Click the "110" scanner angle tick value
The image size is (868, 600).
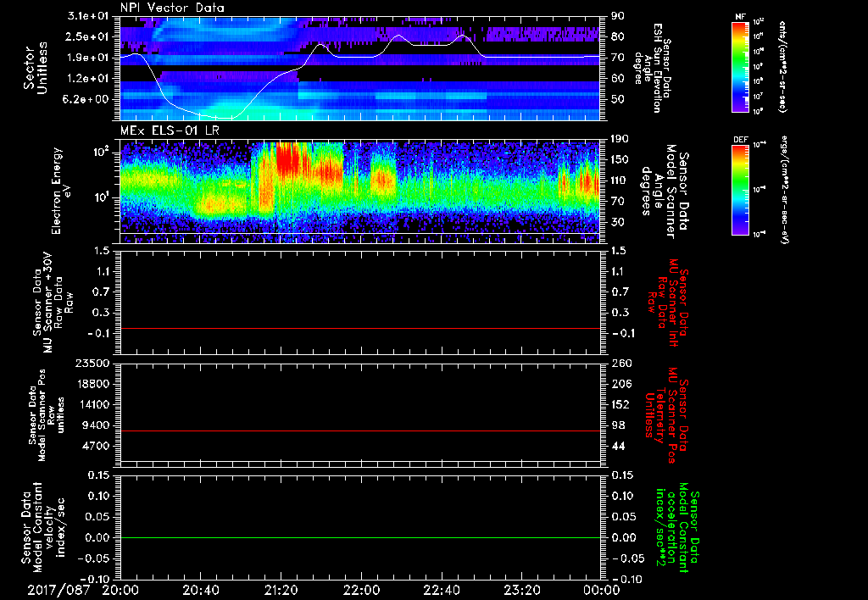[620, 181]
